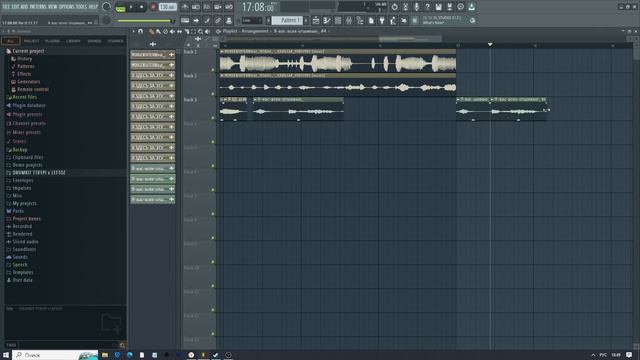
Task: Click the export render icon beside save
Action: [449, 7]
